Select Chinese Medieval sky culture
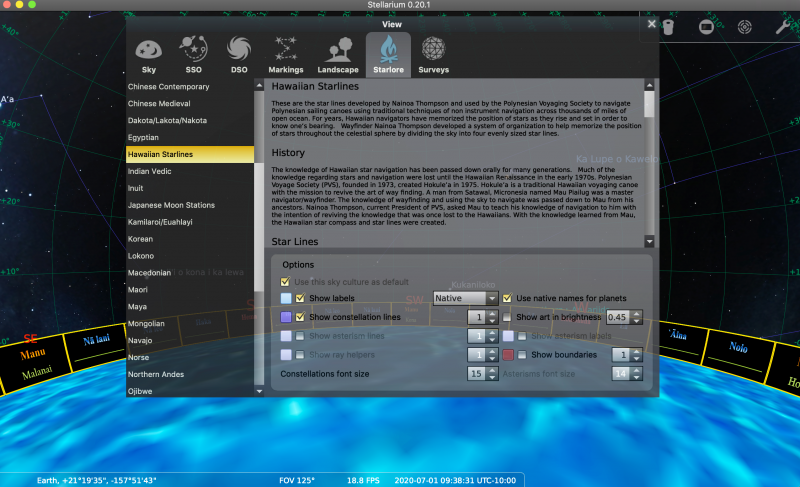 190,104
